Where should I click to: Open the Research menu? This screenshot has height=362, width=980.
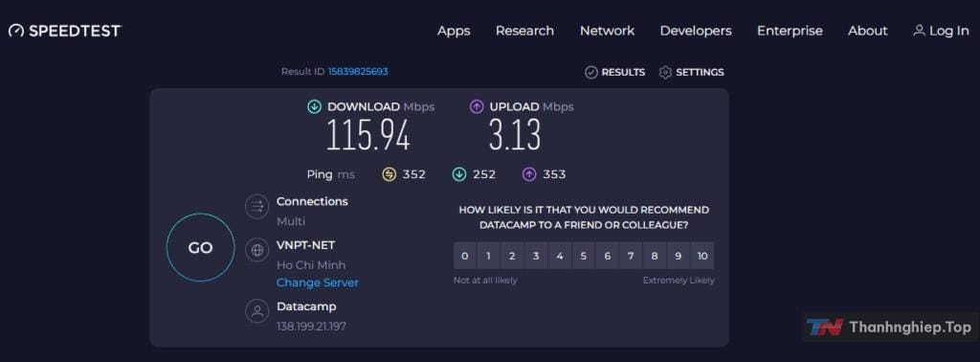click(x=524, y=31)
